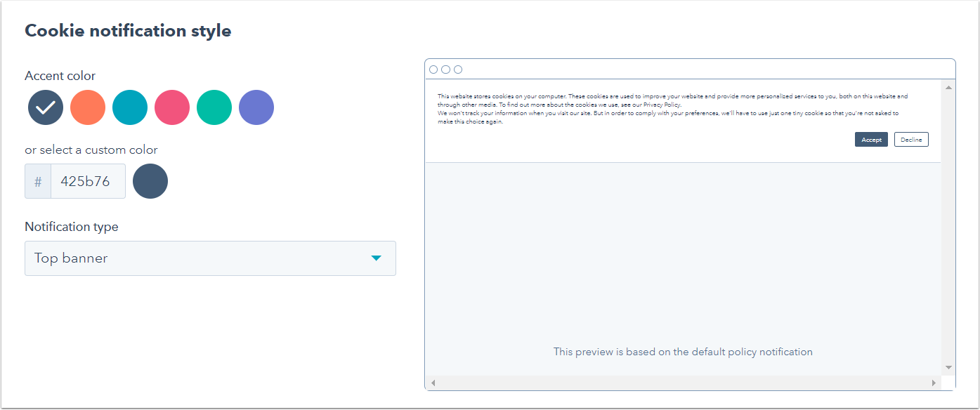980x410 pixels.
Task: Click the middle window circle in the preview frame
Action: coord(446,70)
